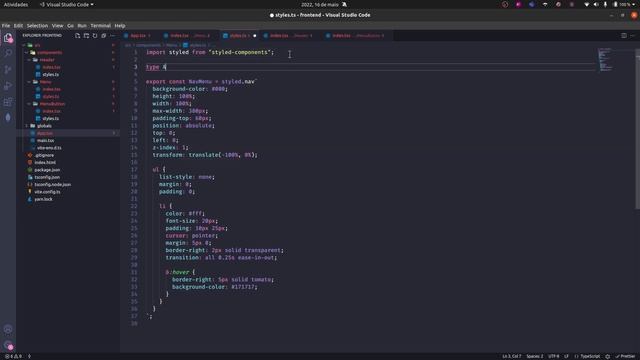Image resolution: width=640 pixels, height=360 pixels.
Task: Open vite.config.ts in Explorer
Action: click(x=47, y=192)
